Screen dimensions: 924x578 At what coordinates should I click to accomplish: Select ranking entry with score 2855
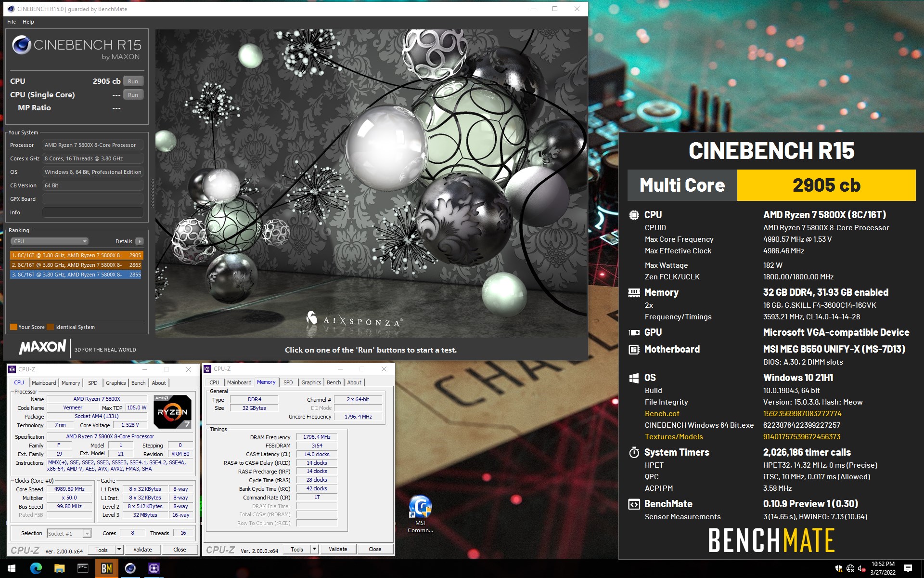[77, 275]
